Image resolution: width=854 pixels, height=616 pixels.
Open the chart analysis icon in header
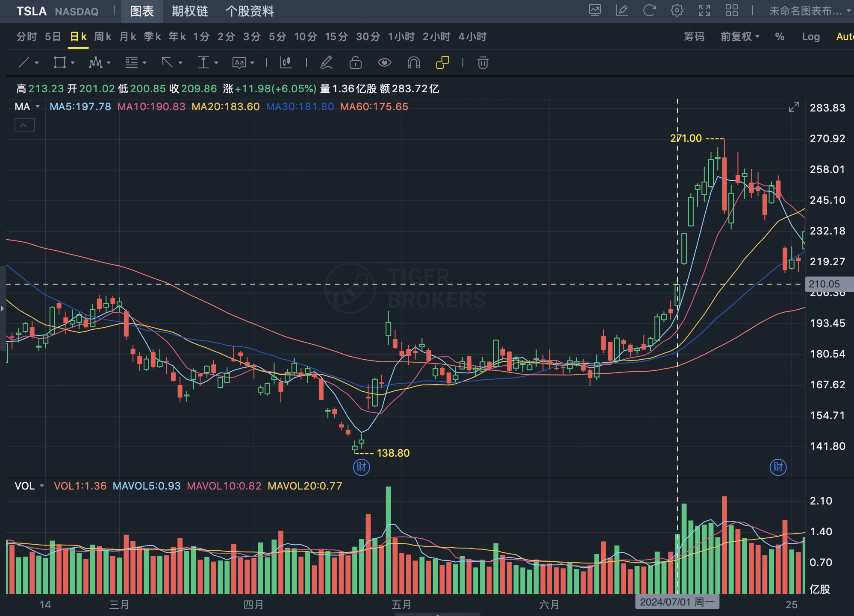pyautogui.click(x=595, y=11)
